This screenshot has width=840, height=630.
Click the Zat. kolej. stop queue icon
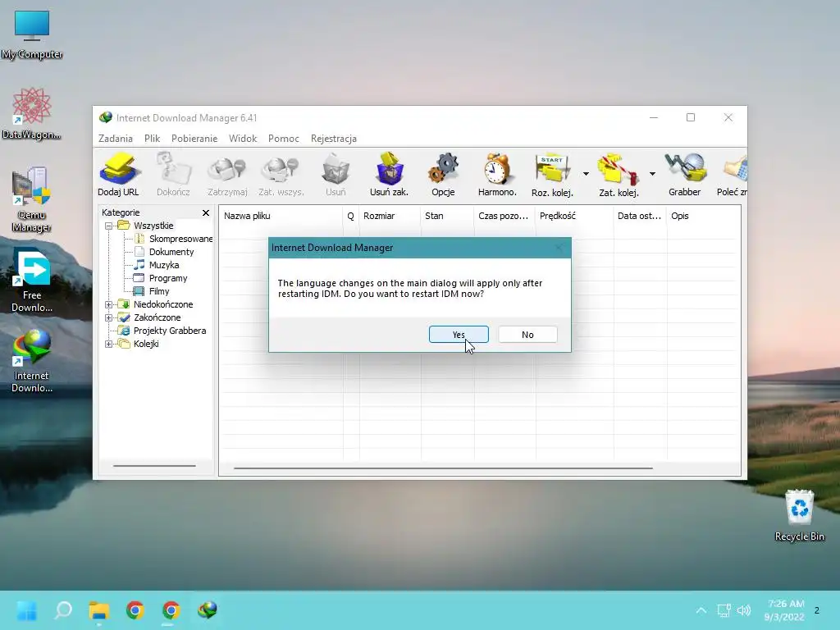[x=619, y=174]
